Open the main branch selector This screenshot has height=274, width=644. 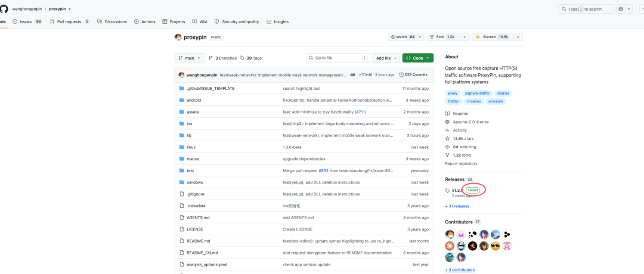190,58
